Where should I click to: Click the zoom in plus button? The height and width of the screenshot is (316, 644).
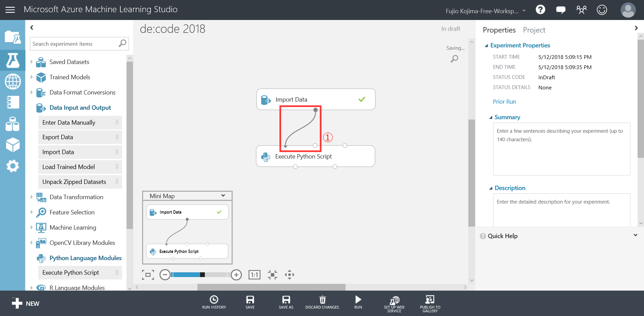[236, 275]
